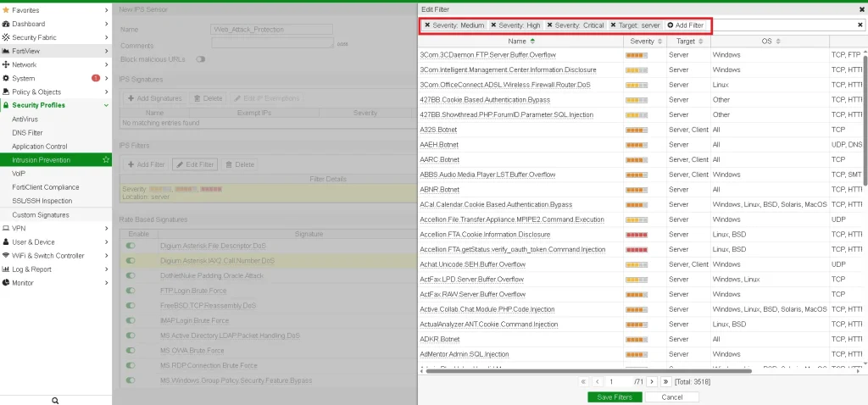
Task: Click the sidebar search magnifier icon
Action: click(x=55, y=400)
